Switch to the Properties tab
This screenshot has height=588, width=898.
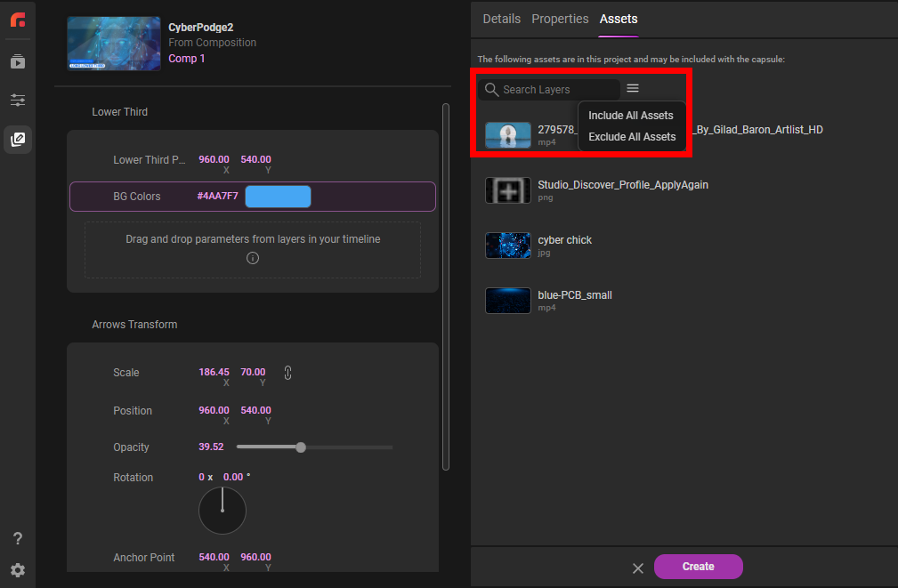(560, 19)
